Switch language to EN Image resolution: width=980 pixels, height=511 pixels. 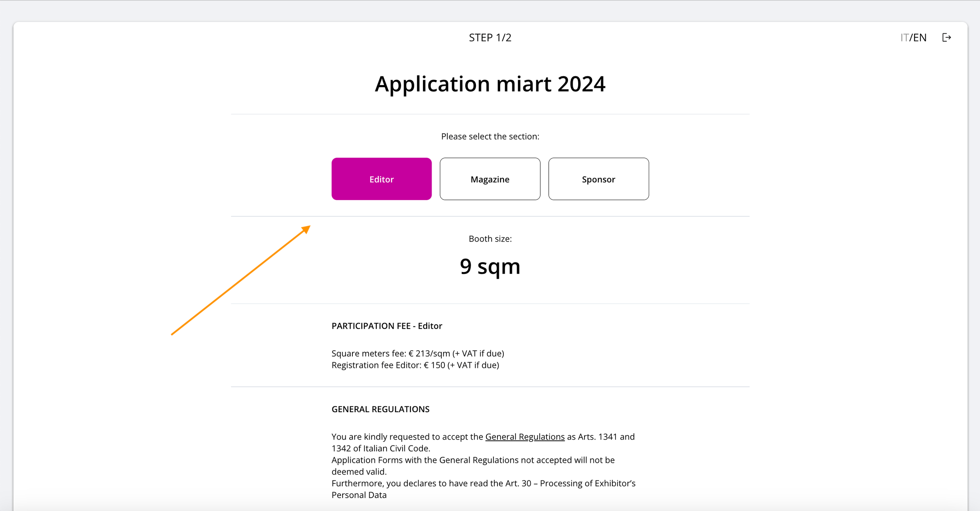(x=920, y=38)
